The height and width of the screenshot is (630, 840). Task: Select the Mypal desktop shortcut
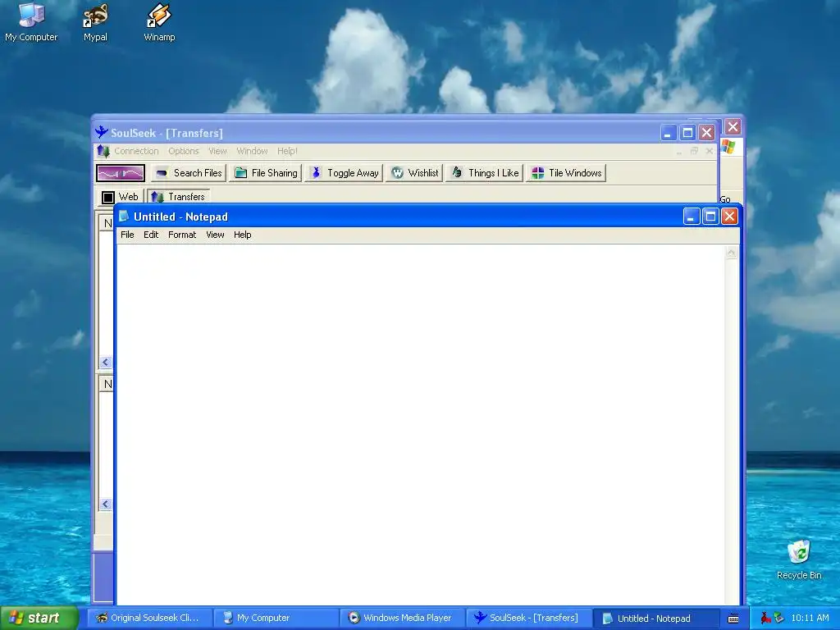tap(95, 21)
